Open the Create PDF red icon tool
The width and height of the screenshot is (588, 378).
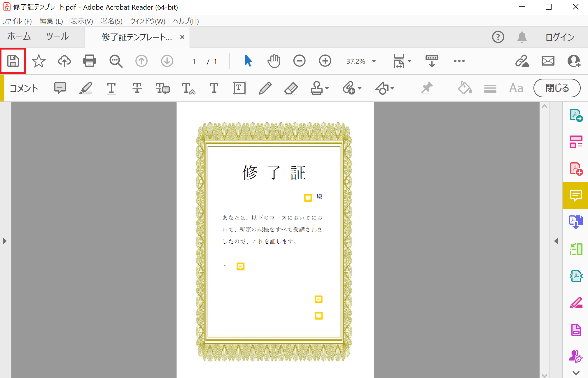pos(576,169)
